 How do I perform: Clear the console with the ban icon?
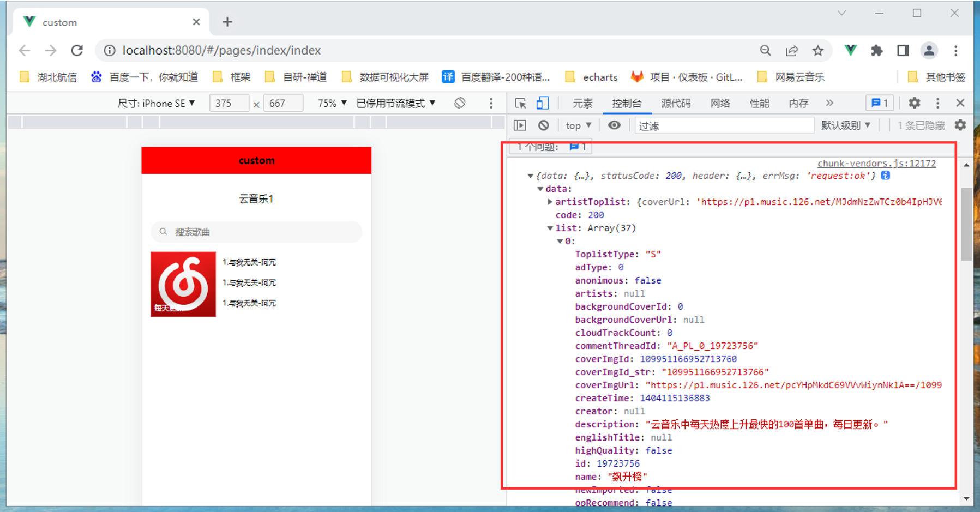[x=543, y=125]
